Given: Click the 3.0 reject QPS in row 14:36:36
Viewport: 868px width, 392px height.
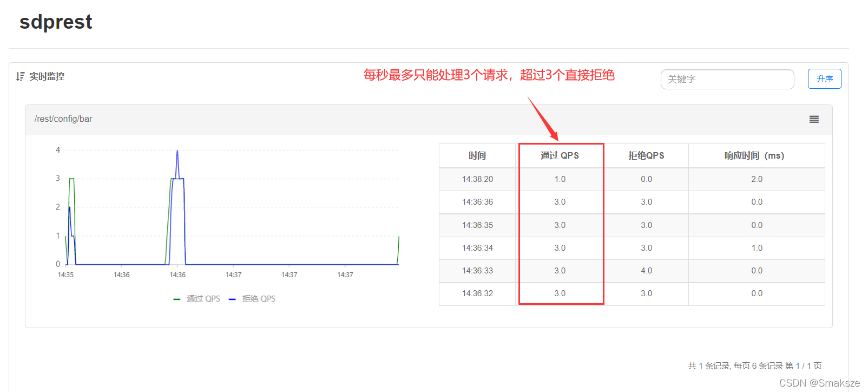Looking at the screenshot, I should tap(646, 202).
